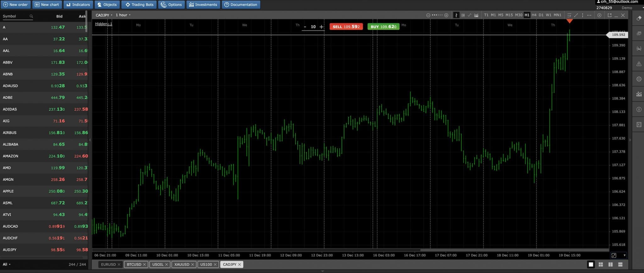Click the New order button

point(15,5)
